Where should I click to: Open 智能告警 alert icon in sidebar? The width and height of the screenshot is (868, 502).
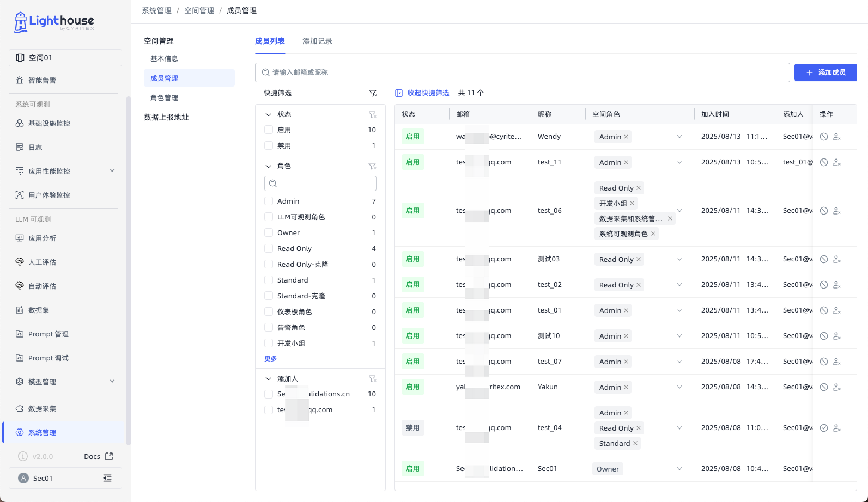click(20, 80)
